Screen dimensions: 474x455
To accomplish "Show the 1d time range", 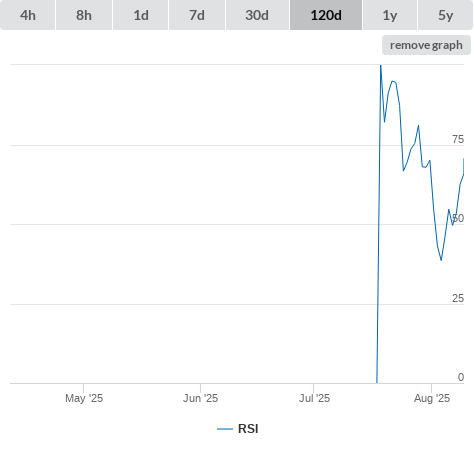I will [x=141, y=15].
